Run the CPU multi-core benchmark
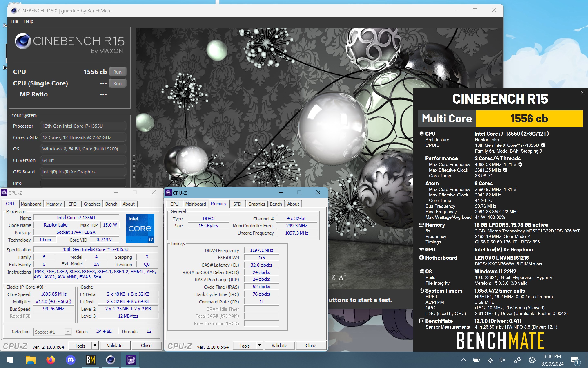The image size is (588, 368). point(117,72)
